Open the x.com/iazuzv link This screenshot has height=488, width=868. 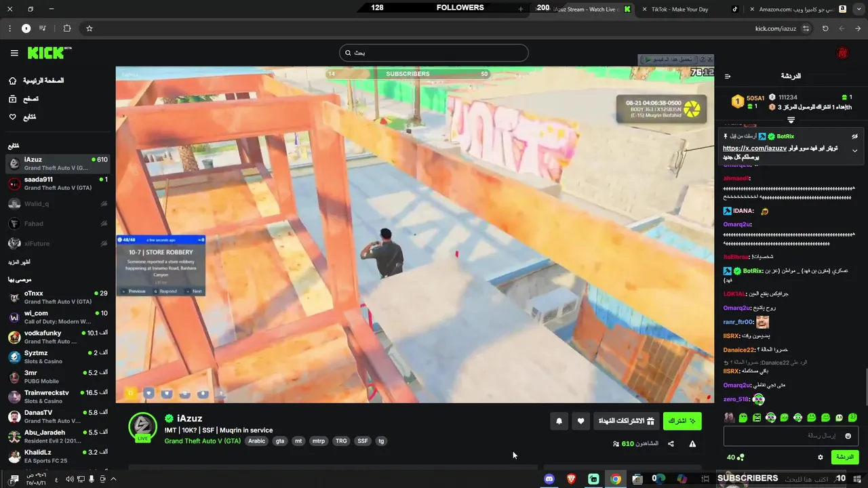pos(755,148)
